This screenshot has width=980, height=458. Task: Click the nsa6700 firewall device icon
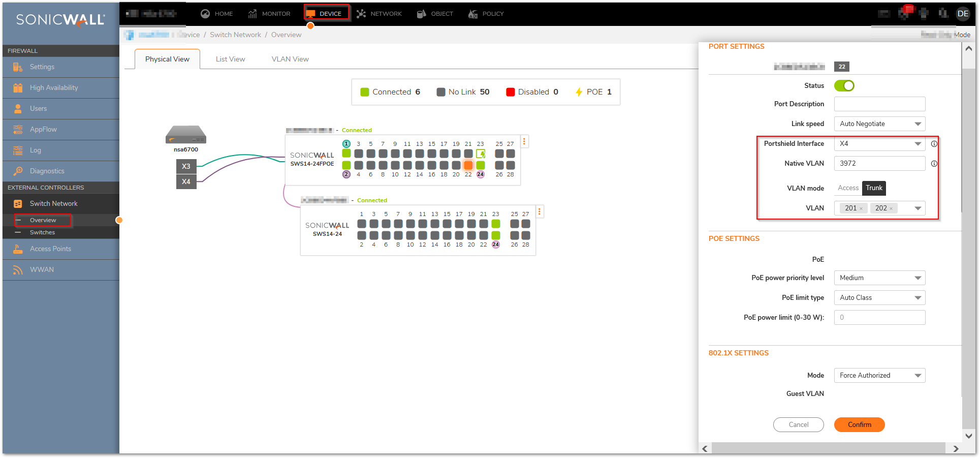[x=185, y=135]
